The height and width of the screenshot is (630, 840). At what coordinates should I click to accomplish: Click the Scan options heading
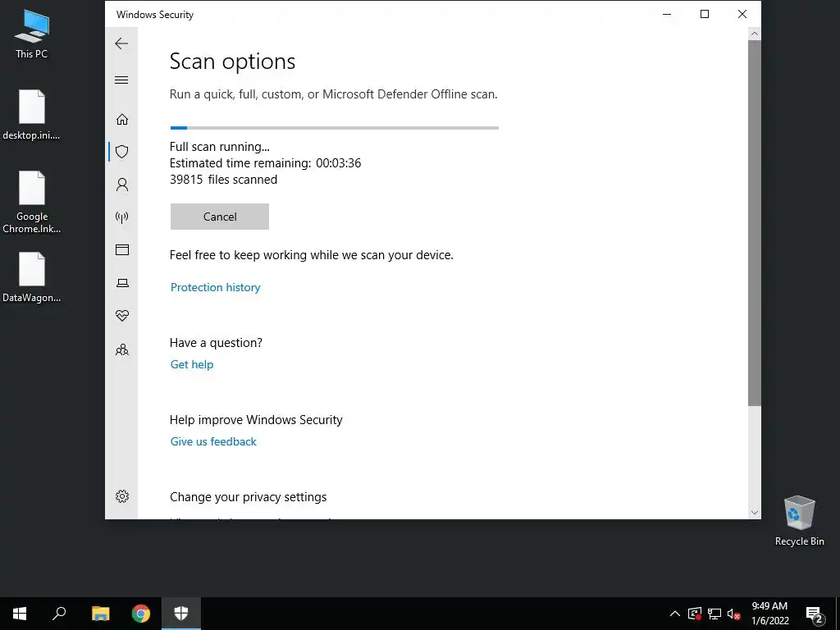click(232, 61)
